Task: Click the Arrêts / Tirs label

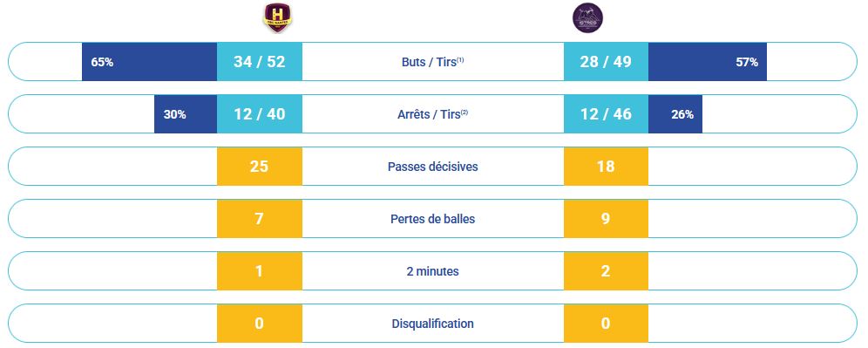Action: (433, 114)
